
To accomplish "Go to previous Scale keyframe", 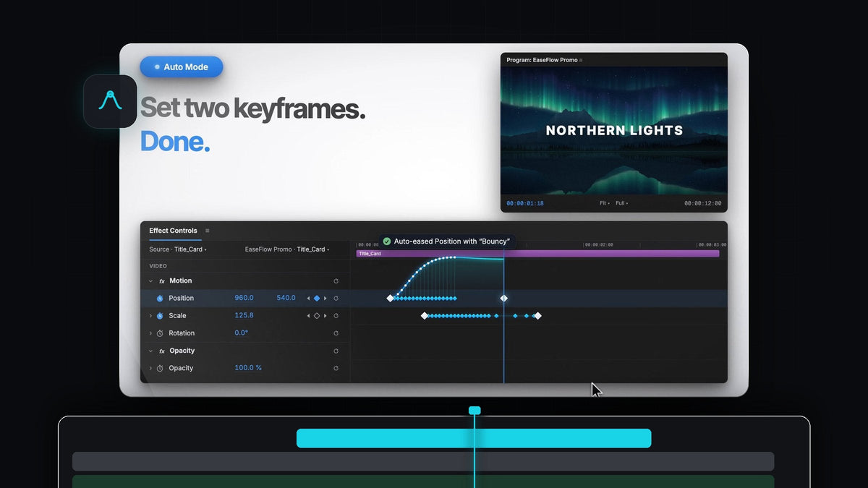I will pos(308,316).
